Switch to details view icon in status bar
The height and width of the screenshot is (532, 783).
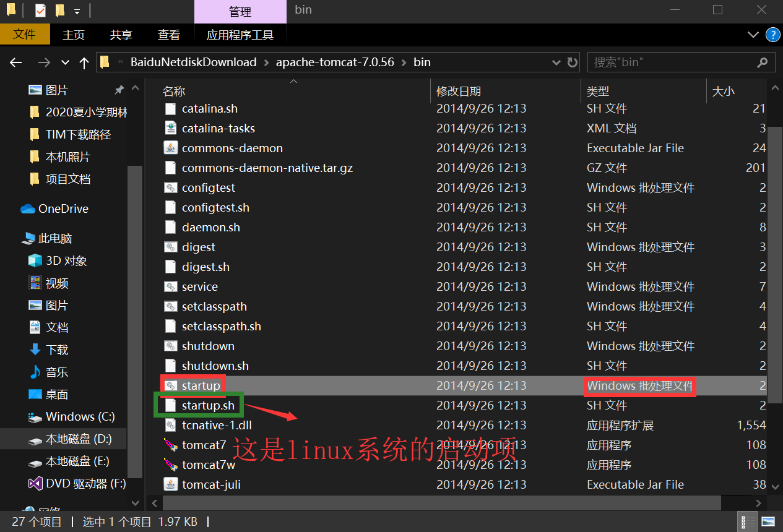click(x=748, y=521)
